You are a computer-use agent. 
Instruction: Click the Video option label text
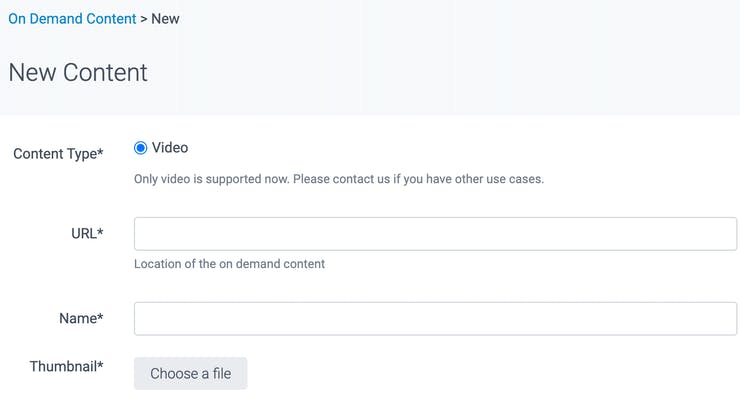point(170,148)
